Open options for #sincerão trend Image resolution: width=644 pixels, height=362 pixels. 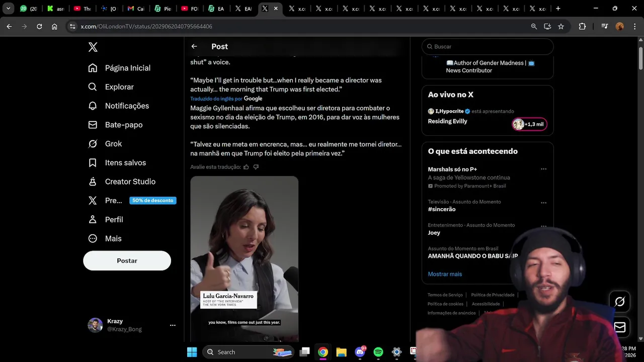click(543, 203)
